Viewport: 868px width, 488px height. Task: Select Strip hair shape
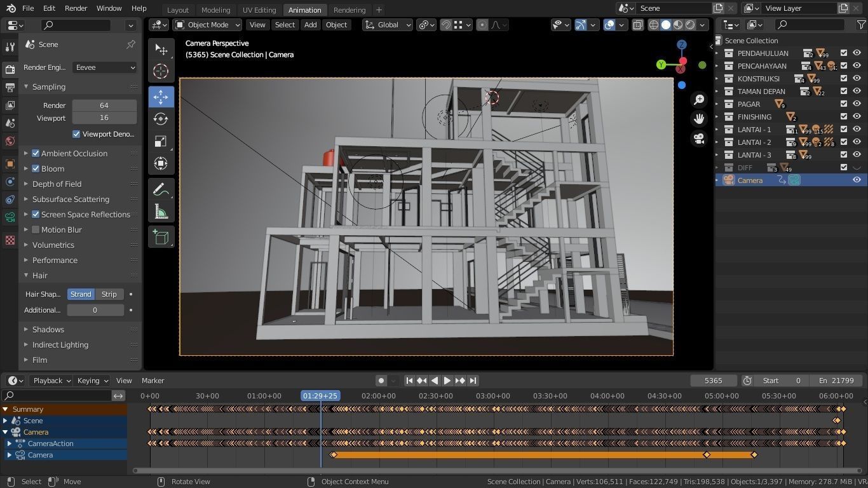coord(109,294)
